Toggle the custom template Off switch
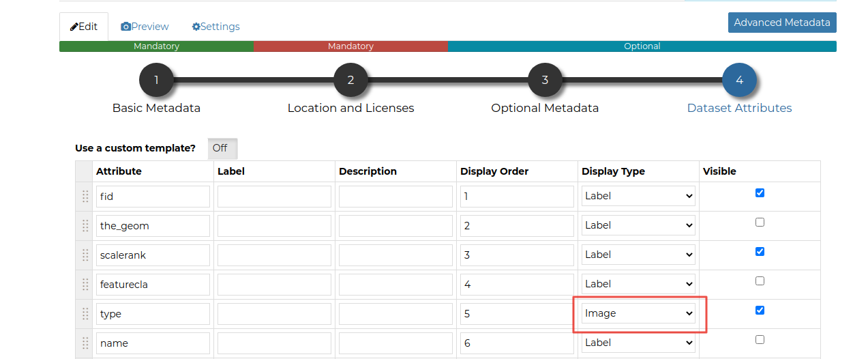 click(222, 148)
